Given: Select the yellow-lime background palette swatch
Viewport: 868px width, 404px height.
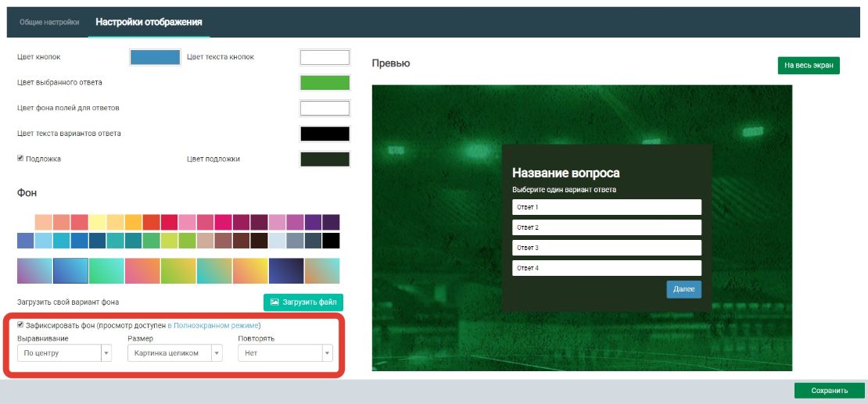Looking at the screenshot, I should [170, 241].
